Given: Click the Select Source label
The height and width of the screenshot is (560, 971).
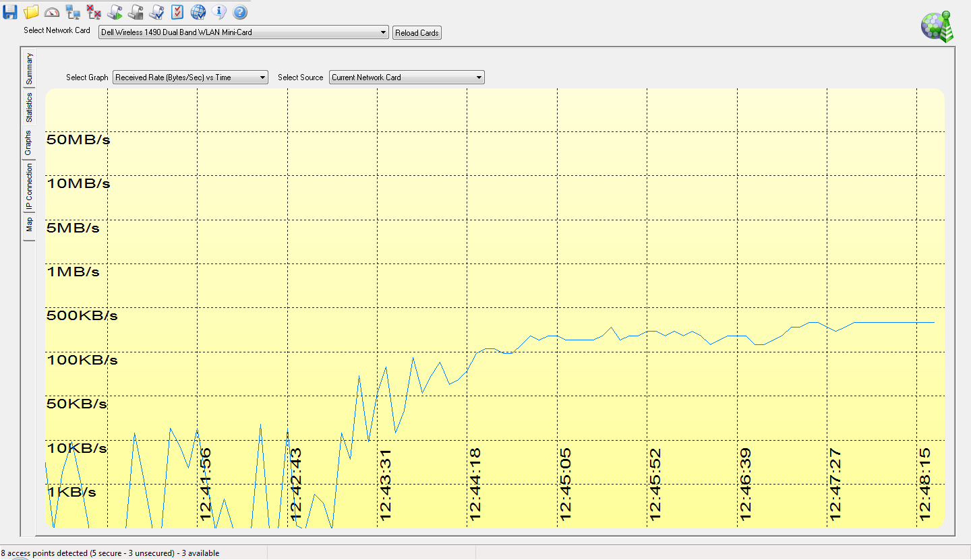Looking at the screenshot, I should pyautogui.click(x=301, y=77).
